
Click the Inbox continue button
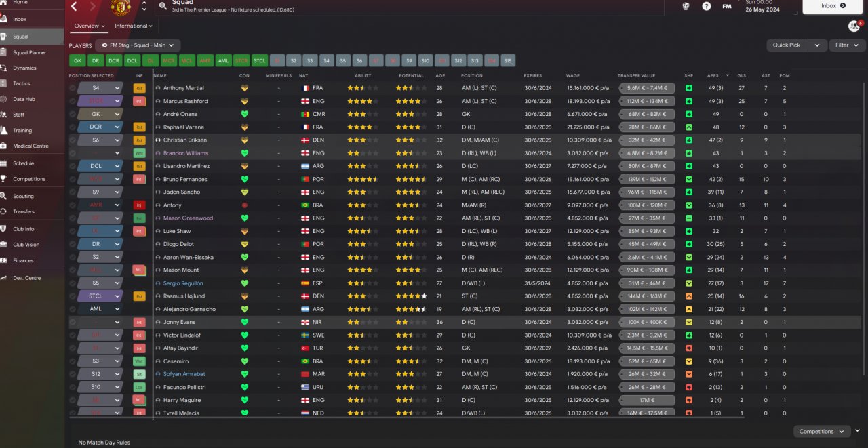(833, 6)
